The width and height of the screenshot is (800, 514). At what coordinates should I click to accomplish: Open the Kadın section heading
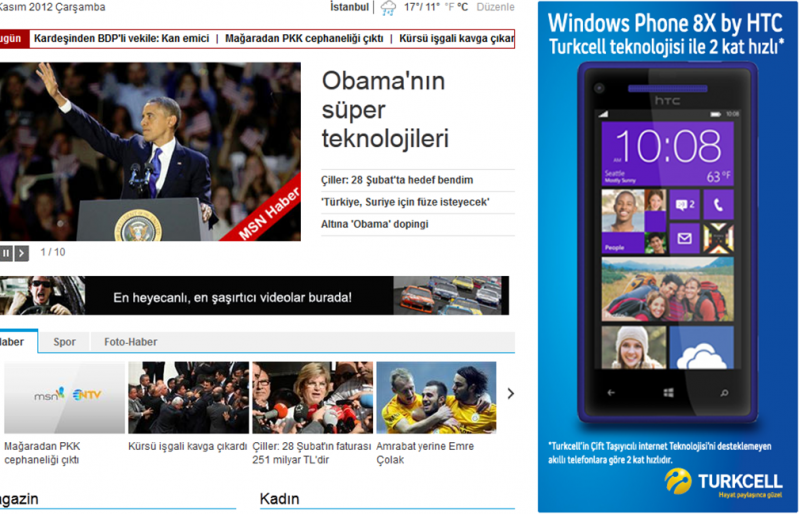coord(280,499)
